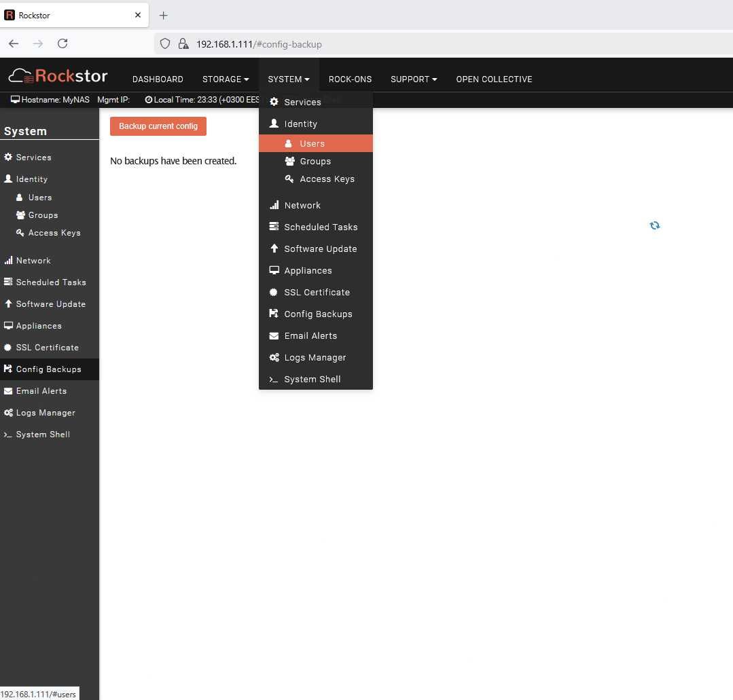Click 'No backups have been created.' text
This screenshot has height=700, width=733.
click(x=173, y=161)
